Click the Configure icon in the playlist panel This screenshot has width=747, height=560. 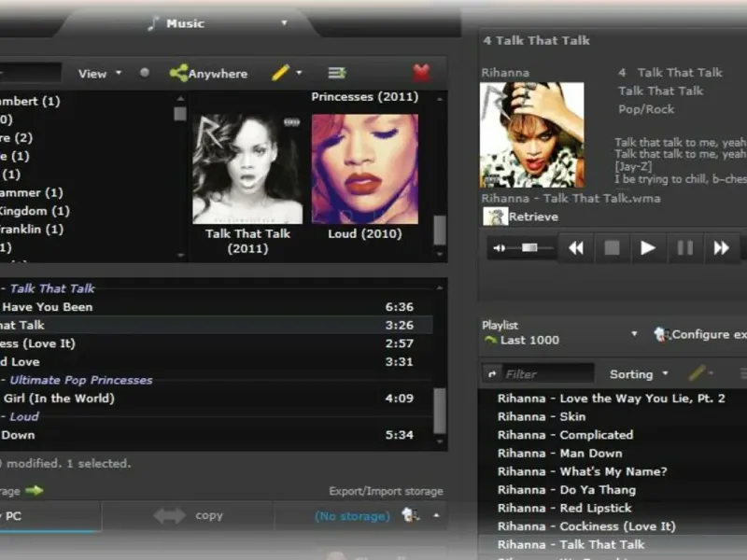coord(662,334)
